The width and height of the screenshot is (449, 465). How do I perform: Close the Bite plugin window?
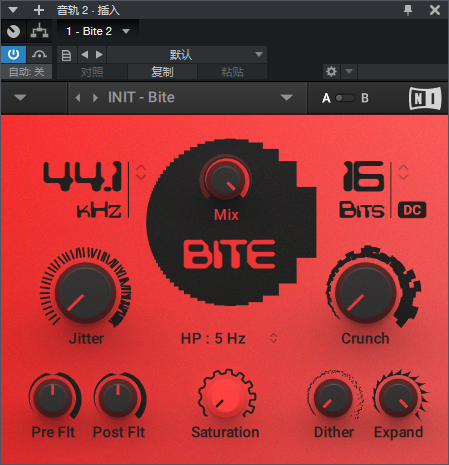pyautogui.click(x=435, y=10)
